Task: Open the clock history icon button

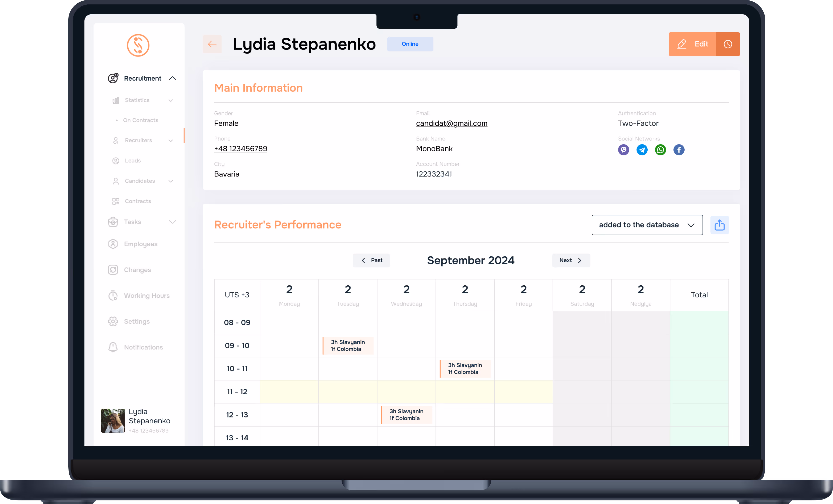Action: [727, 44]
